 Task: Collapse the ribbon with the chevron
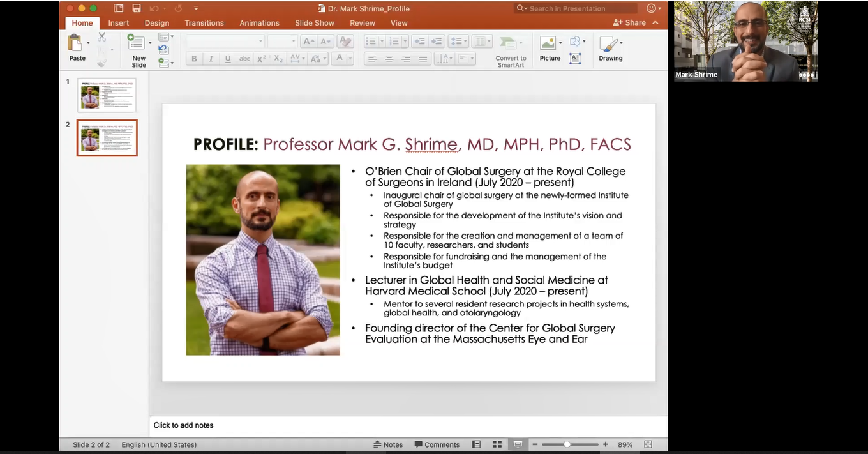tap(656, 22)
